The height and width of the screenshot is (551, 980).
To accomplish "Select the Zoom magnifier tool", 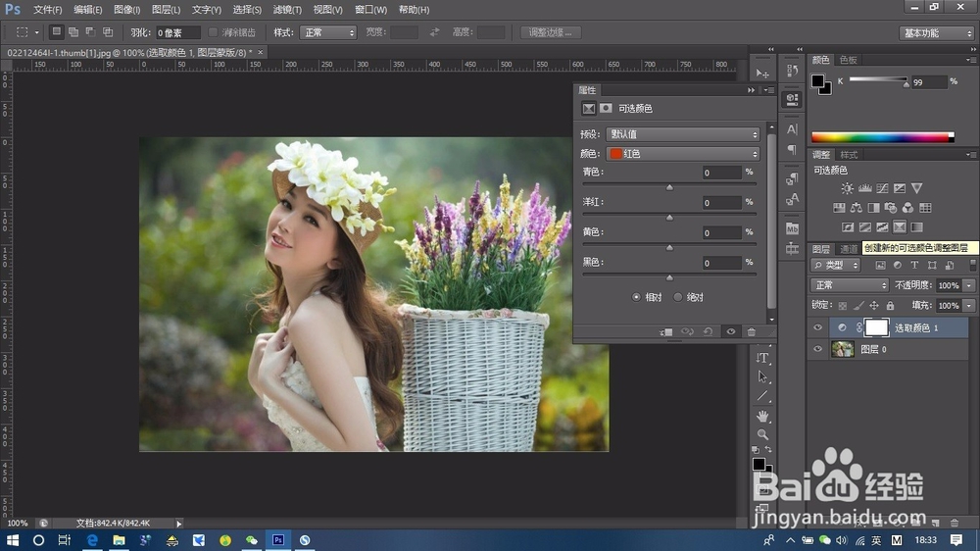I will pos(763,434).
